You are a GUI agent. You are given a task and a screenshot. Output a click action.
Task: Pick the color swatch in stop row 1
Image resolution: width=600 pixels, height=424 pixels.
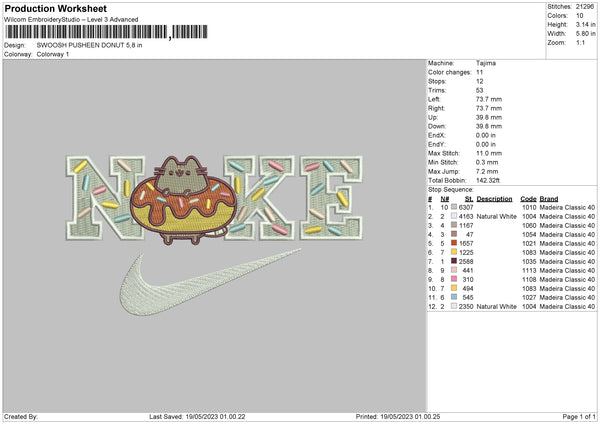coord(454,207)
